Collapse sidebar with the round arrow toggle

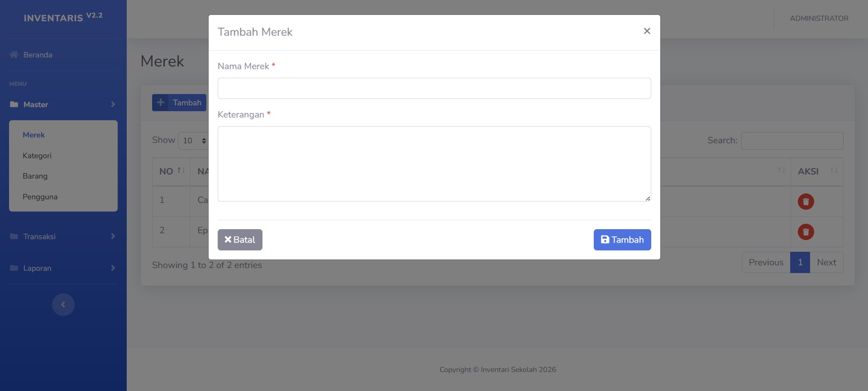click(x=63, y=305)
